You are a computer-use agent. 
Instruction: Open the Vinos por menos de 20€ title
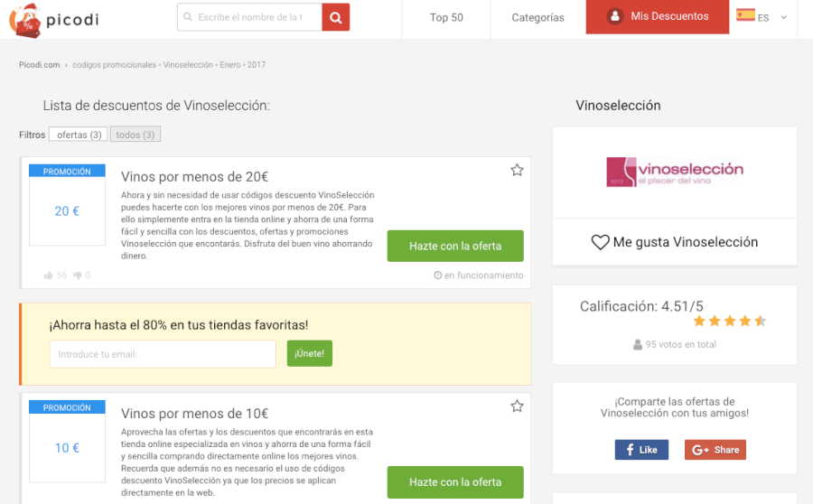pyautogui.click(x=194, y=177)
